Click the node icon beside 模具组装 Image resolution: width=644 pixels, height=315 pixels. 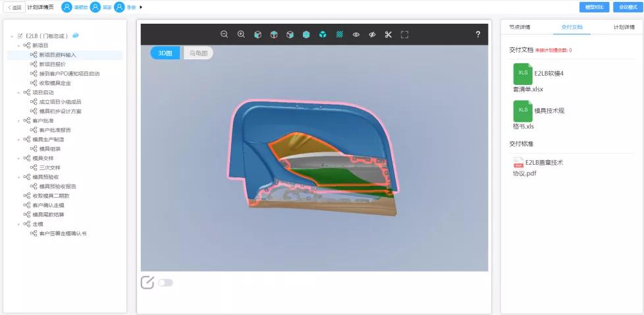(34, 149)
